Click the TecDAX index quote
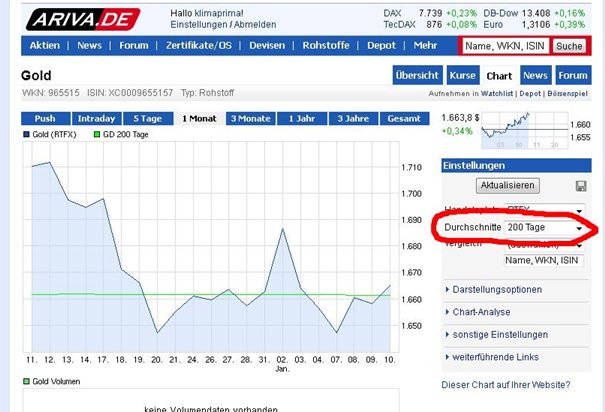605x412 pixels. click(x=430, y=24)
